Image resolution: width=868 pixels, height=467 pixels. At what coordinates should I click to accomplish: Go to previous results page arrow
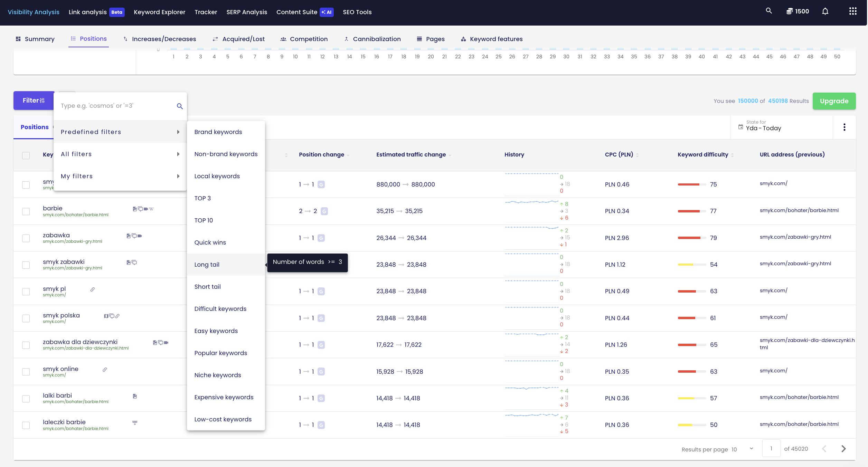[x=824, y=449]
